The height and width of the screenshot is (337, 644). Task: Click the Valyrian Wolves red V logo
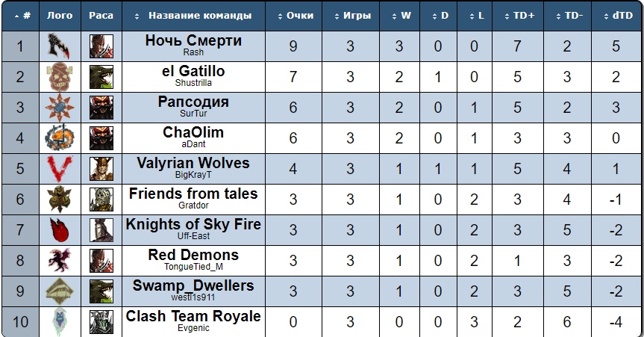[60, 169]
